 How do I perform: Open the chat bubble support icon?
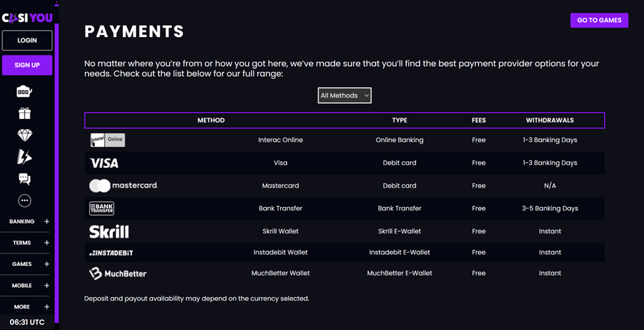click(x=24, y=179)
